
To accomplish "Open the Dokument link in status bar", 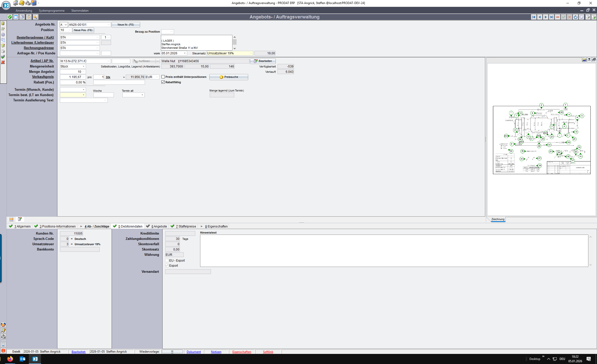I will pos(194,352).
